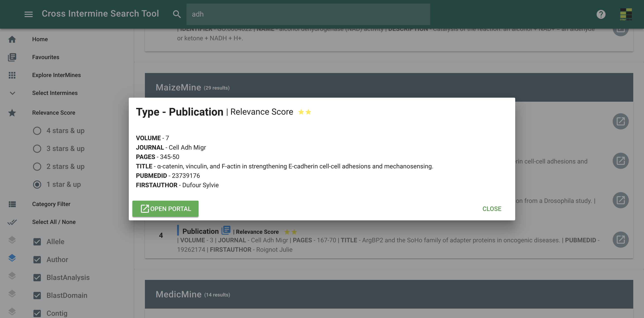Toggle the BlastDomain checkbox
Image resolution: width=644 pixels, height=318 pixels.
37,295
